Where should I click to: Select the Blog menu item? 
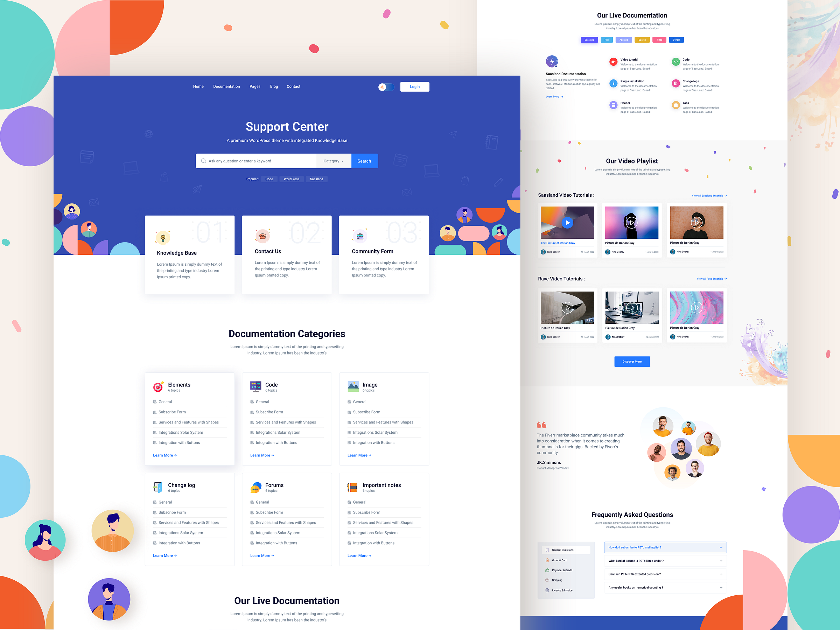(274, 86)
